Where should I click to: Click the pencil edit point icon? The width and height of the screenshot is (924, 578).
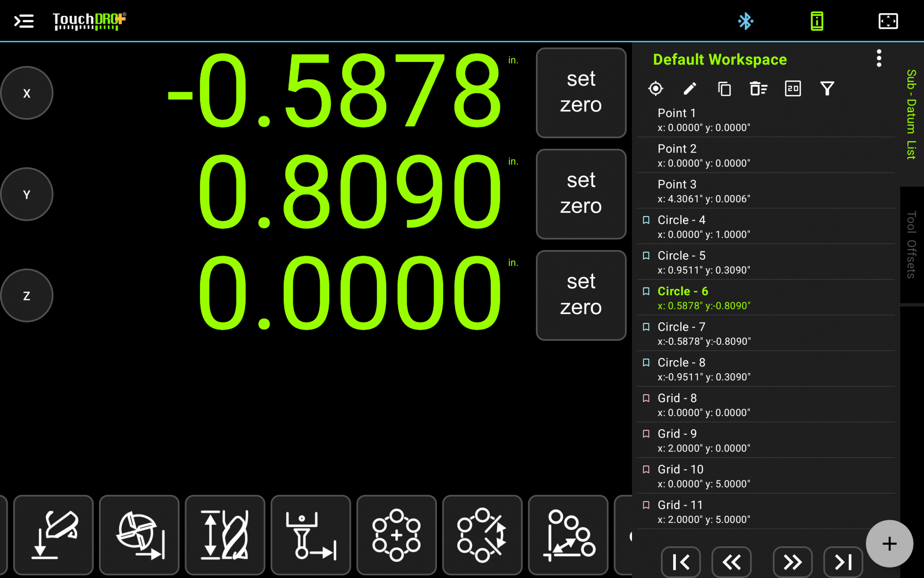tap(690, 89)
